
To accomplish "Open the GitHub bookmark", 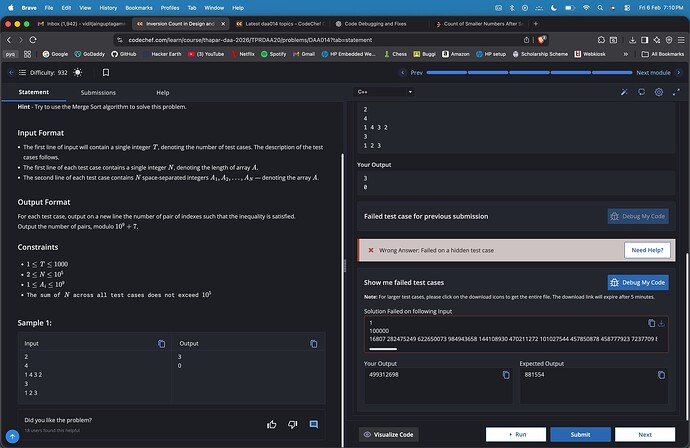I will 124,54.
